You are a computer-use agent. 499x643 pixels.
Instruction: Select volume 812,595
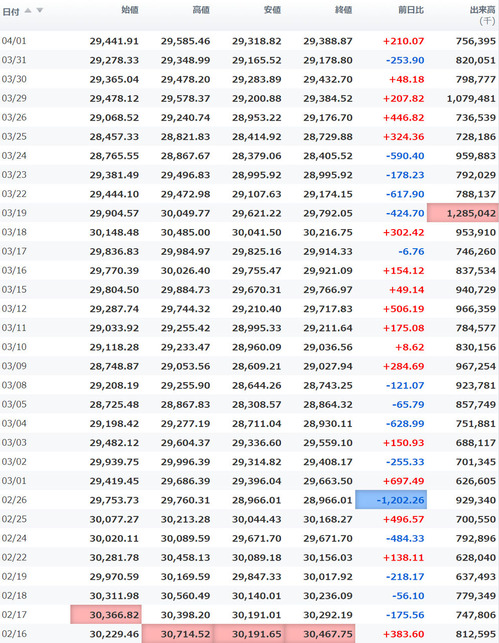tap(476, 634)
